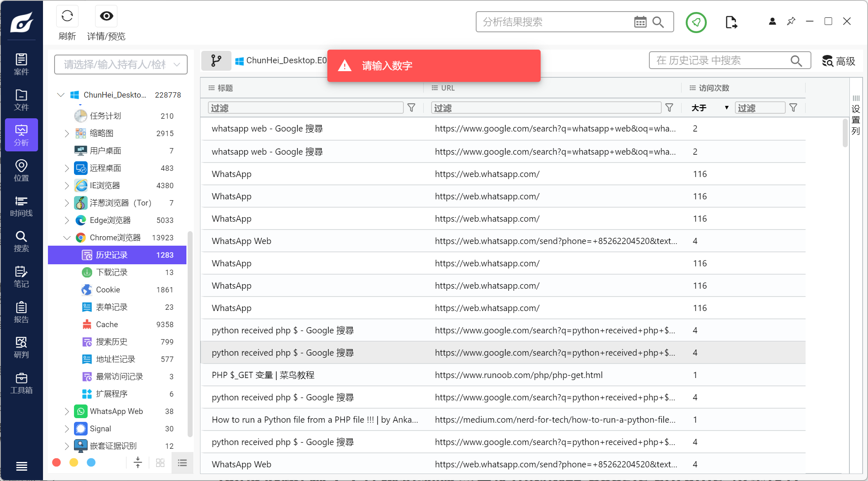Open the 工具箱 toolbox sidebar tab

click(21, 383)
